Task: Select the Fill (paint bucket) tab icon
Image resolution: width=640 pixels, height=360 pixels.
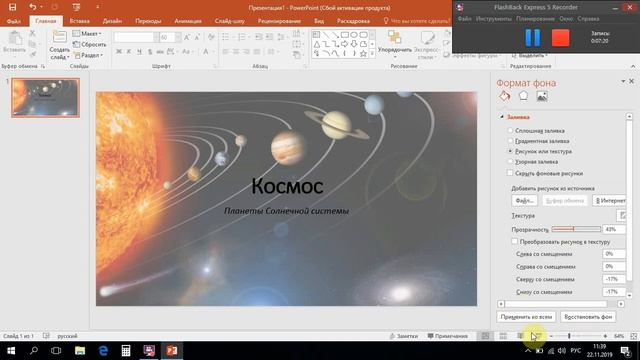Action: (x=504, y=96)
